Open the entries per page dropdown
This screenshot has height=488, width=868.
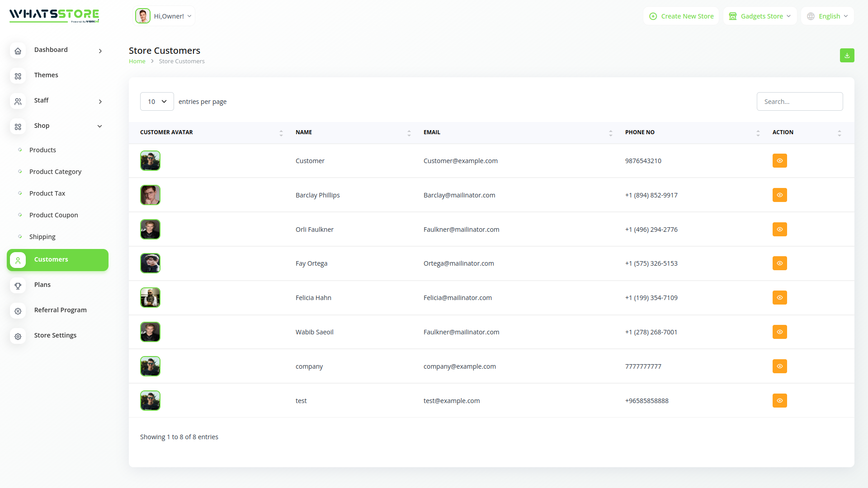click(156, 101)
